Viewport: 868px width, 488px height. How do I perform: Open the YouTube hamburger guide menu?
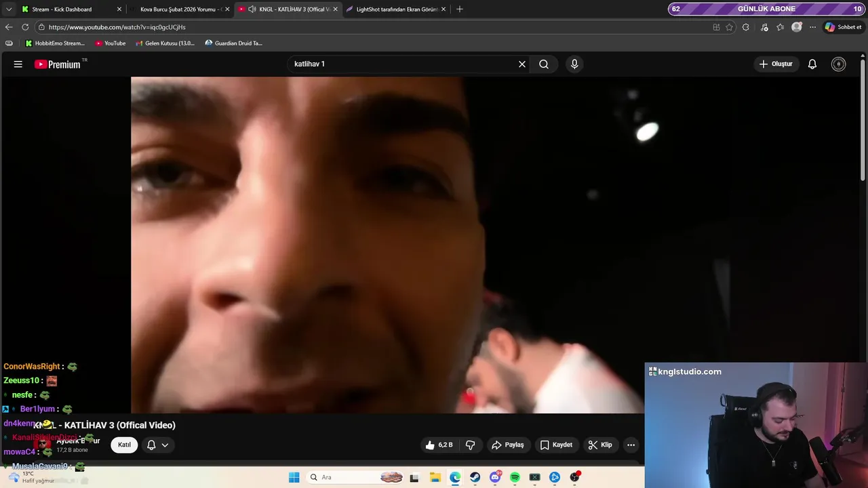[18, 64]
